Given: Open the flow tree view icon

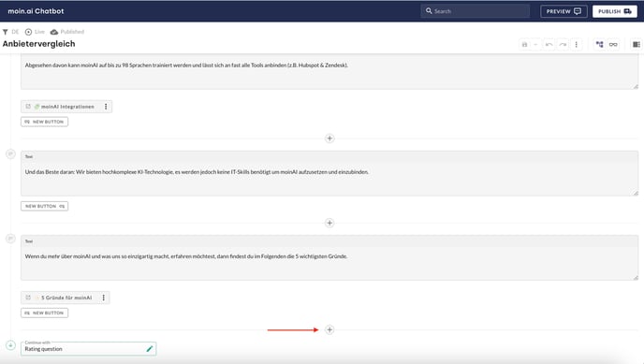Looking at the screenshot, I should (600, 44).
